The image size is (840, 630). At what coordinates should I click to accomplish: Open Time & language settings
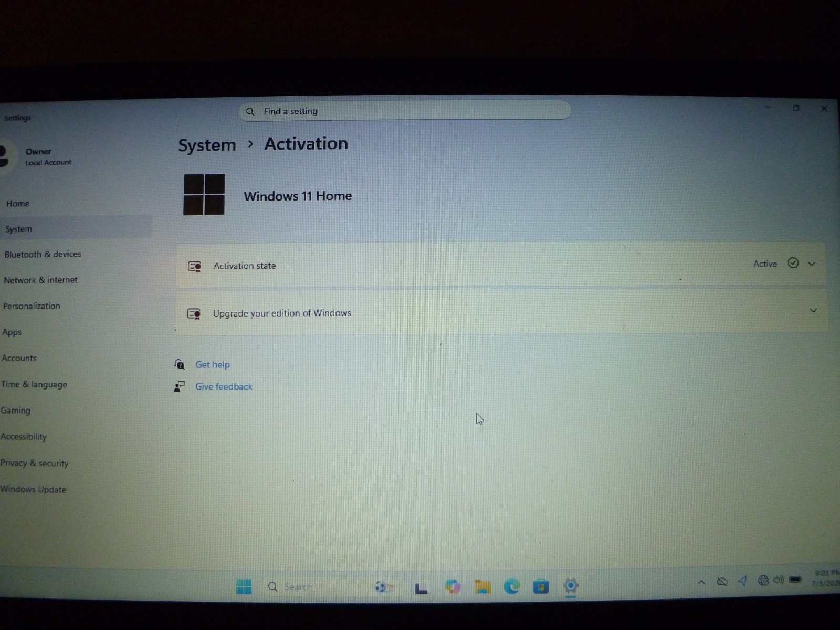coord(34,384)
